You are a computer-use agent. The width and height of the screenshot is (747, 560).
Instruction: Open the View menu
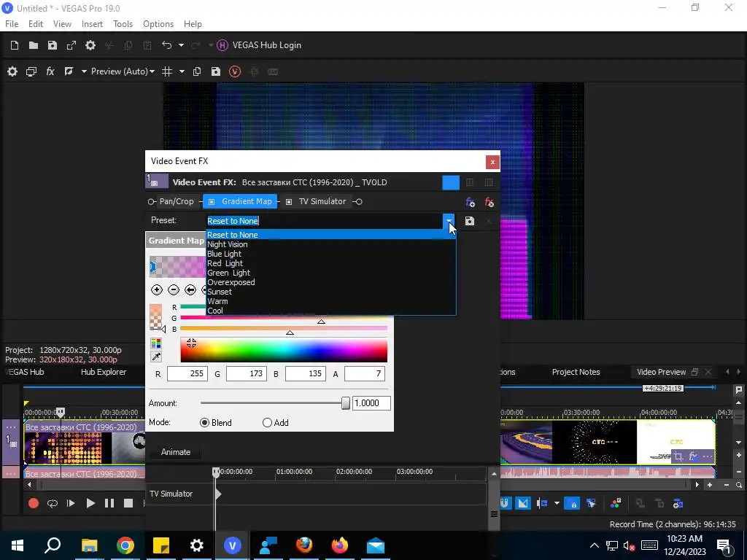click(62, 24)
